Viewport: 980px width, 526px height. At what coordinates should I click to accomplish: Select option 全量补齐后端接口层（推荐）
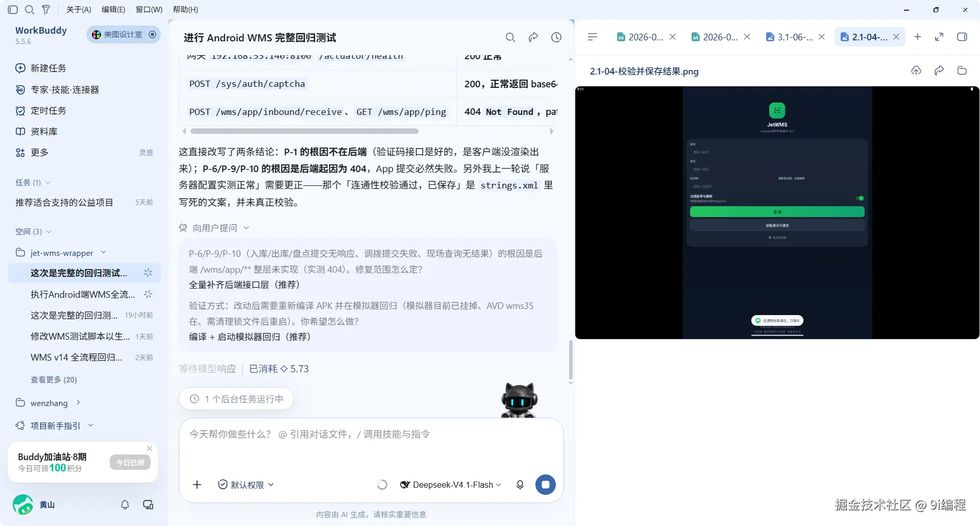(x=244, y=285)
